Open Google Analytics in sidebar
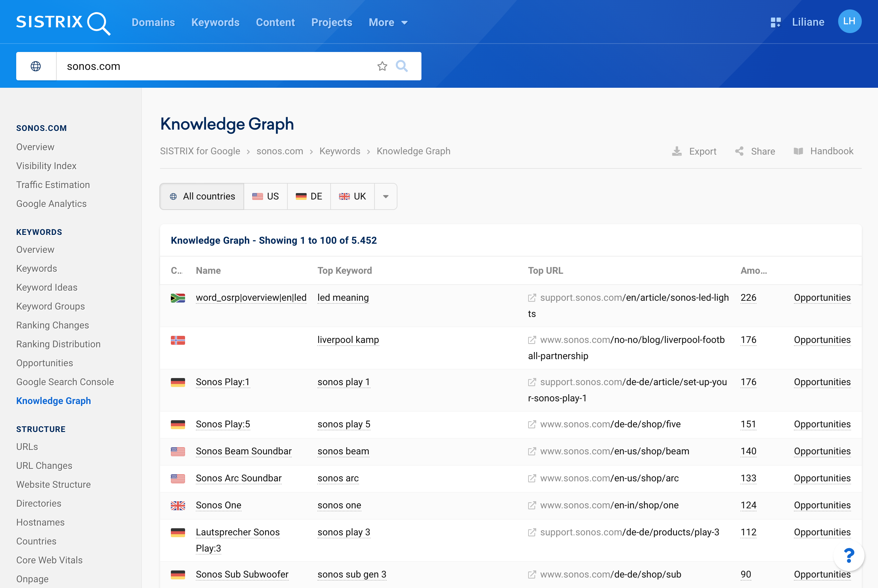Image resolution: width=878 pixels, height=588 pixels. 51,204
